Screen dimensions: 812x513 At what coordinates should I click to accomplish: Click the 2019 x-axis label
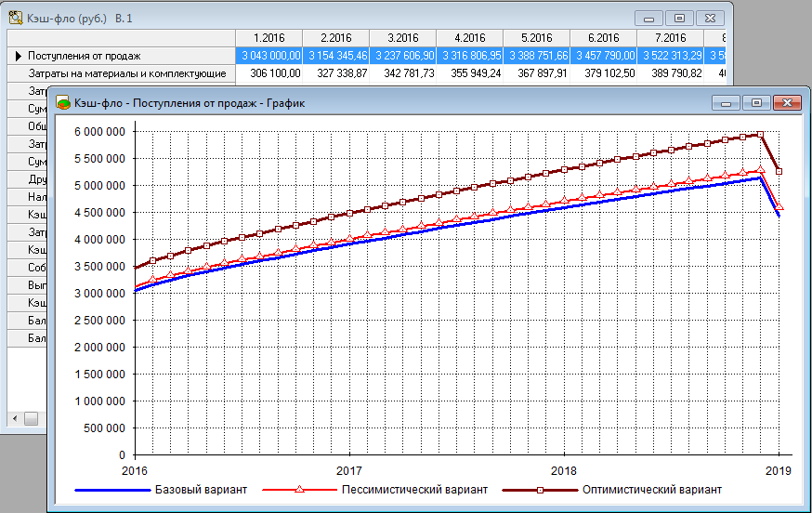pyautogui.click(x=779, y=470)
